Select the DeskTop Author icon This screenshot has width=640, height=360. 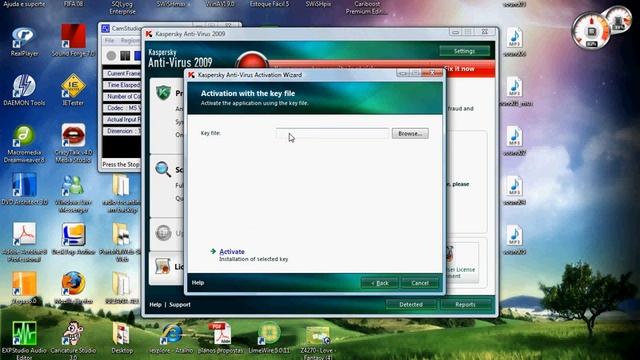coord(73,239)
